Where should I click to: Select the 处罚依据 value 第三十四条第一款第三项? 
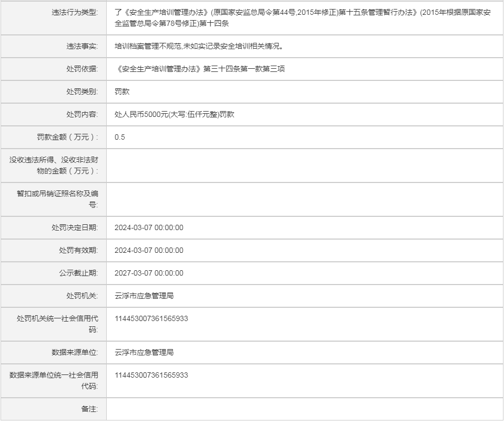(200, 69)
